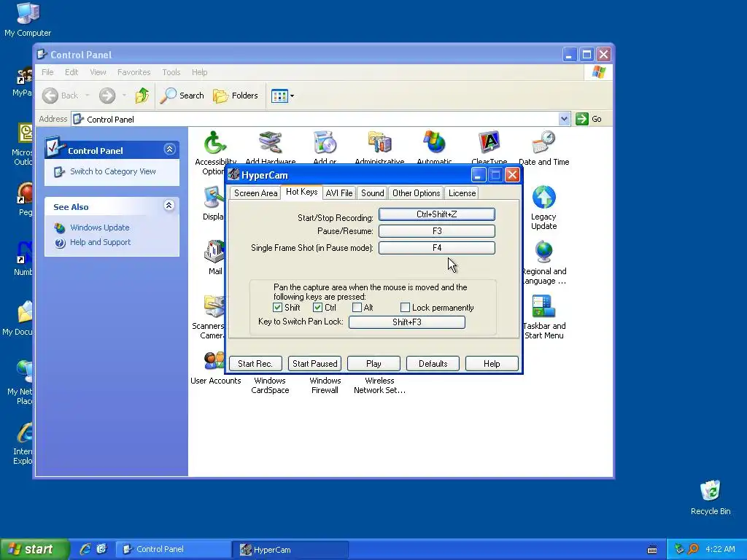
Task: Click the Up folder toolbar icon
Action: [142, 96]
